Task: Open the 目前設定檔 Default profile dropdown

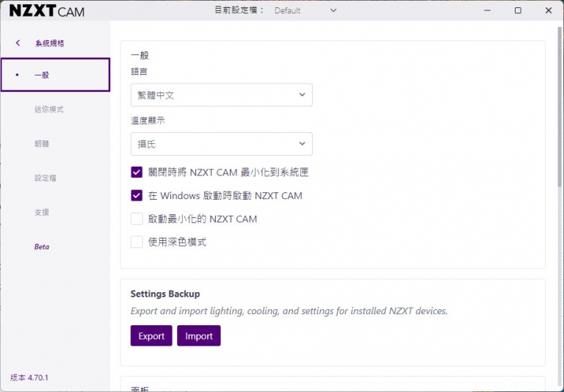Action: (x=305, y=10)
